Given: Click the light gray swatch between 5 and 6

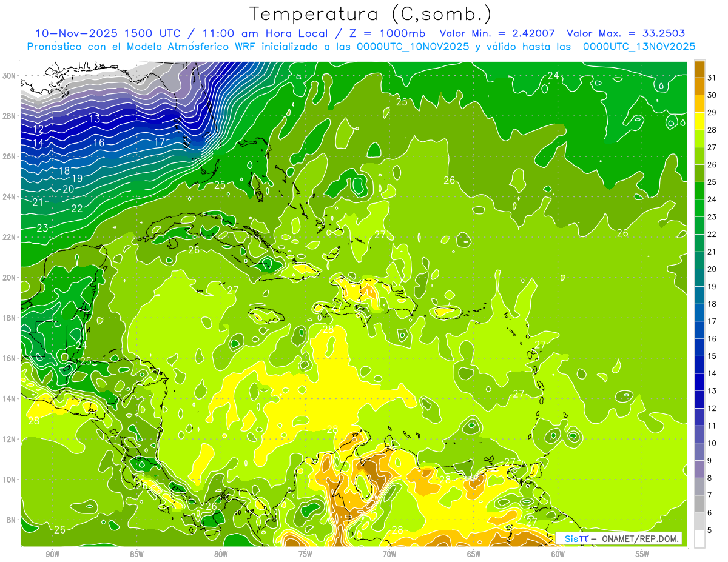Looking at the screenshot, I should (699, 521).
